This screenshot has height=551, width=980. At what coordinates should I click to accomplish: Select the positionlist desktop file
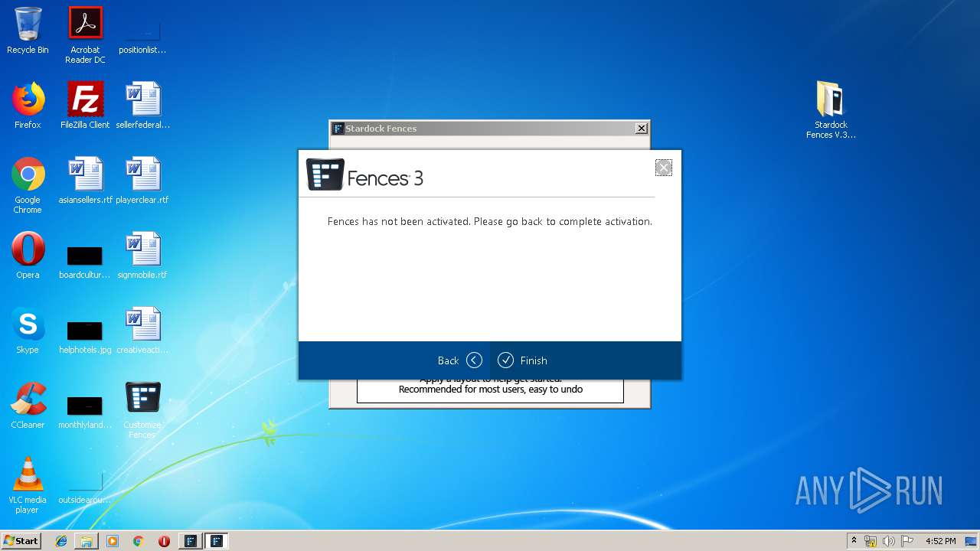click(142, 35)
